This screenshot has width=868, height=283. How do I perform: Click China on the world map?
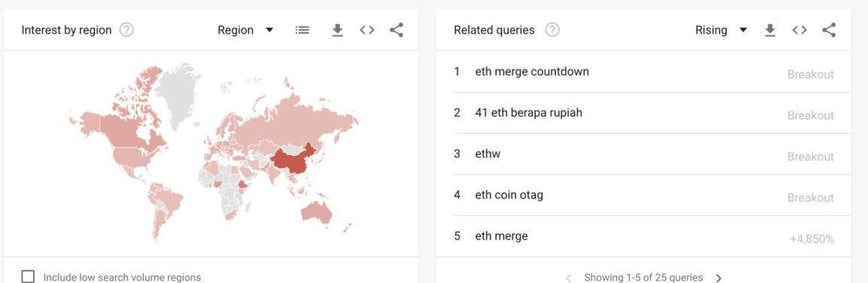[293, 161]
